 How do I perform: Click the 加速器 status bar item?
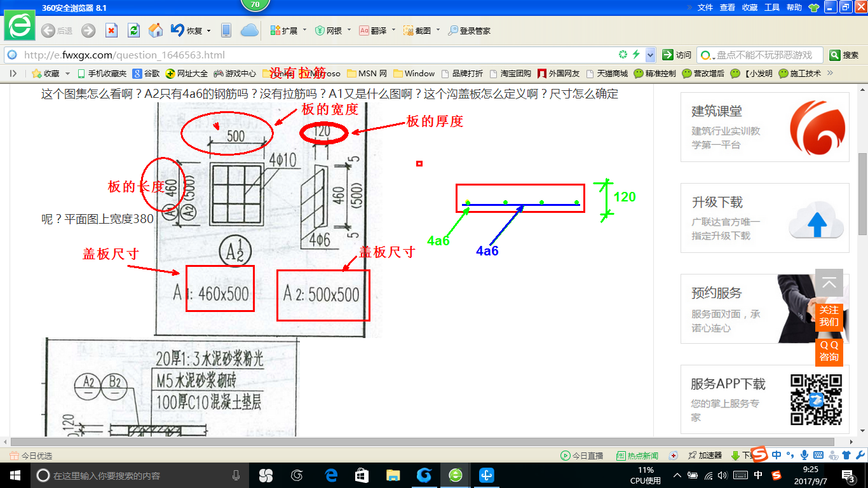coord(704,456)
